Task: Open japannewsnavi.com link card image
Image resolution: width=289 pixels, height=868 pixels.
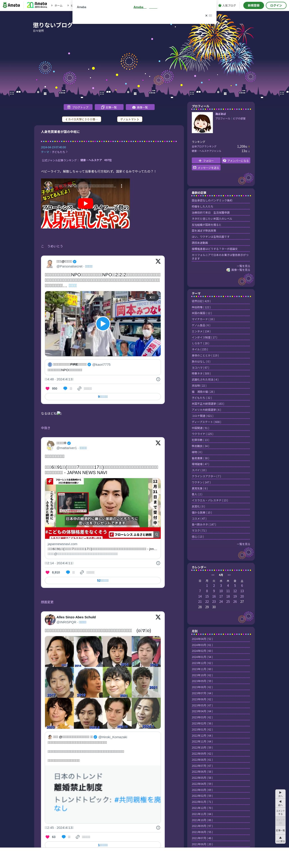Action: click(103, 508)
